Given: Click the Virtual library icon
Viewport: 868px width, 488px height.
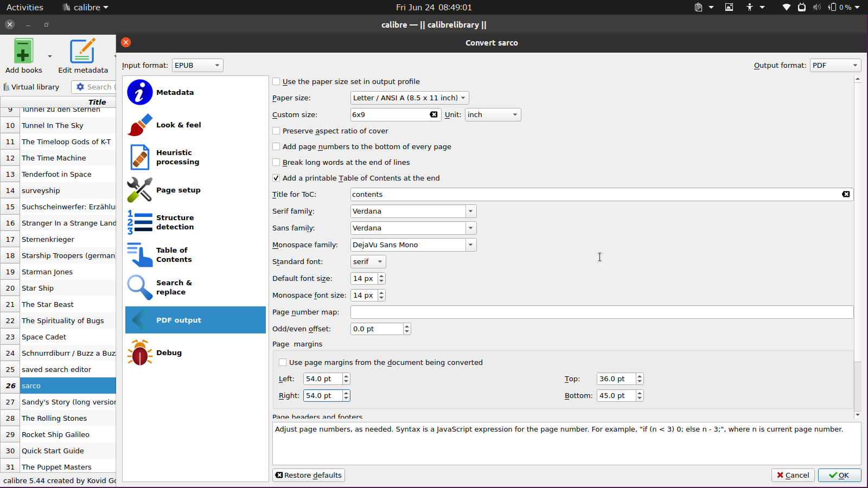Looking at the screenshot, I should [x=7, y=87].
